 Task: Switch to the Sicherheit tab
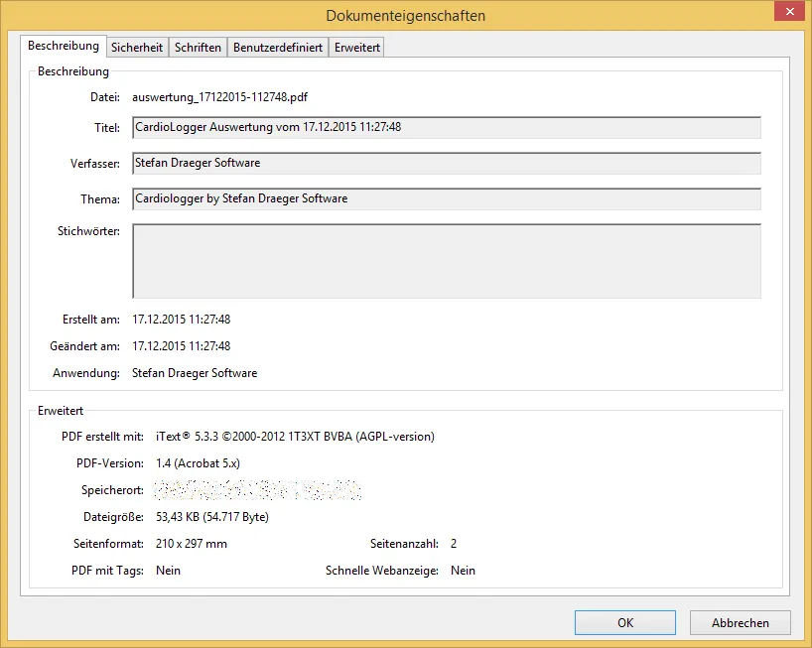pyautogui.click(x=137, y=48)
